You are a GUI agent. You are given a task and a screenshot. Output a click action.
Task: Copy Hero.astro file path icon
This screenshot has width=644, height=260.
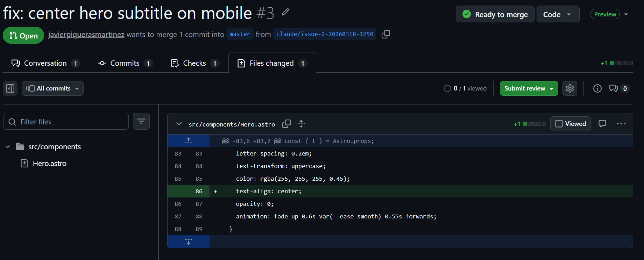point(286,124)
